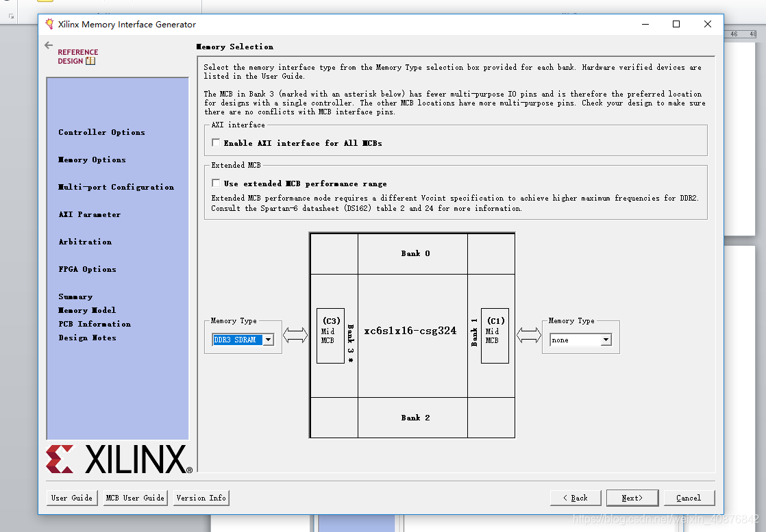This screenshot has width=766, height=532.
Task: Go to Multi-port Configuration step
Action: [116, 187]
